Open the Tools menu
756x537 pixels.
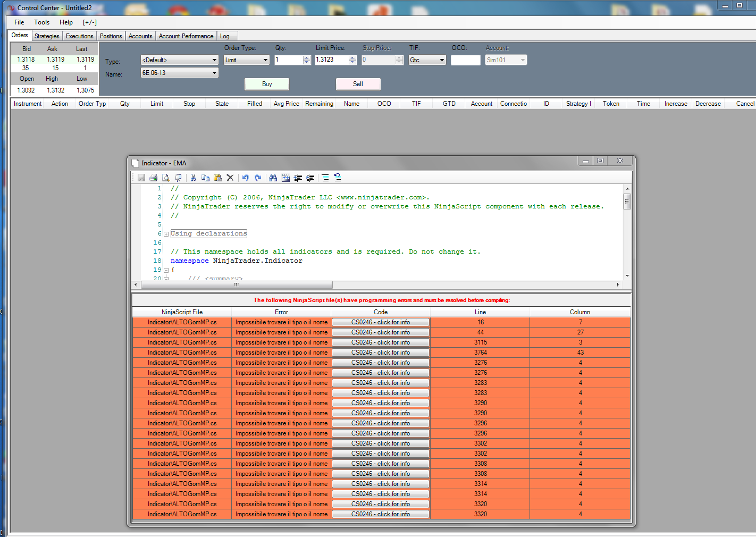[x=41, y=22]
